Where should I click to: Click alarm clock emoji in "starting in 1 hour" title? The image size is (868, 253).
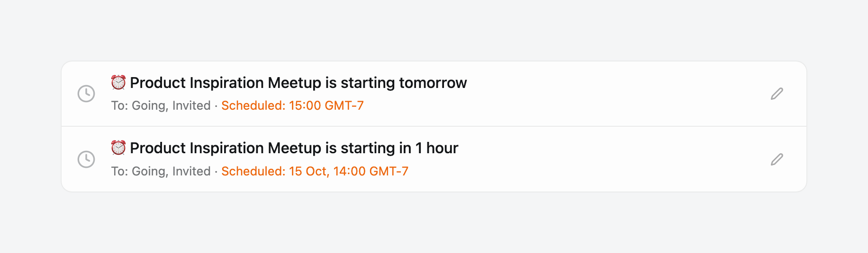118,148
